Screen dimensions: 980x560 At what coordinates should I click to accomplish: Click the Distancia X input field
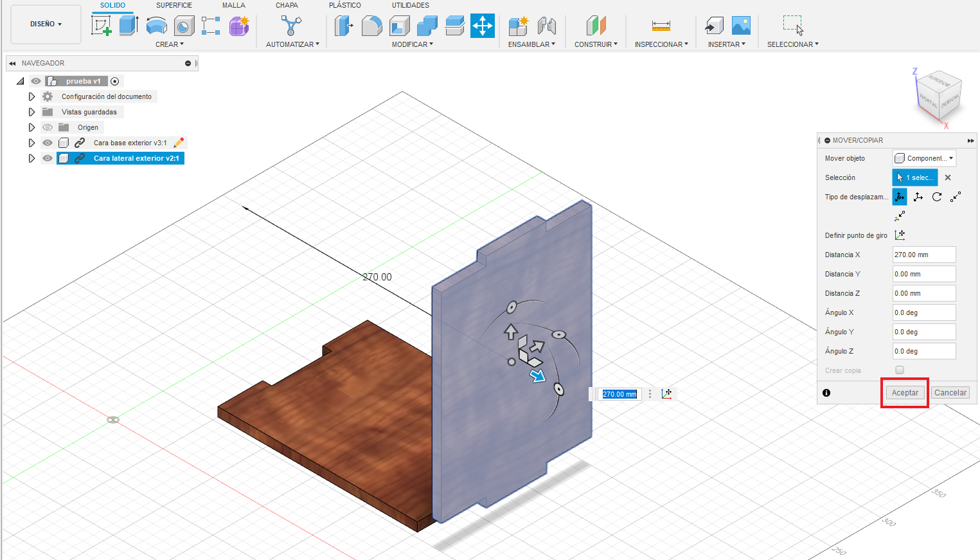pos(924,255)
